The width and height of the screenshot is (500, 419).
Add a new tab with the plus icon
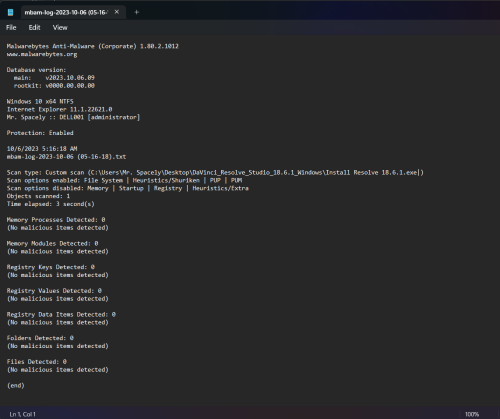(136, 12)
